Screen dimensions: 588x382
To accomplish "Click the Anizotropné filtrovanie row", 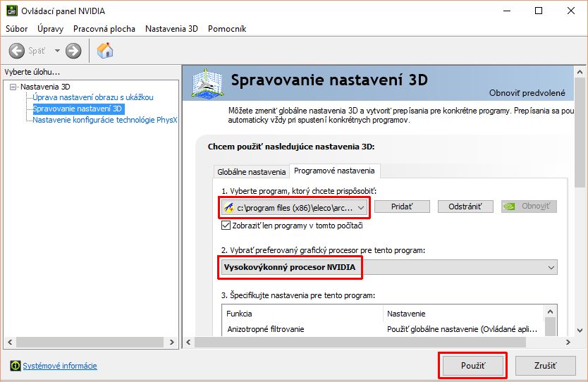I will (x=383, y=329).
